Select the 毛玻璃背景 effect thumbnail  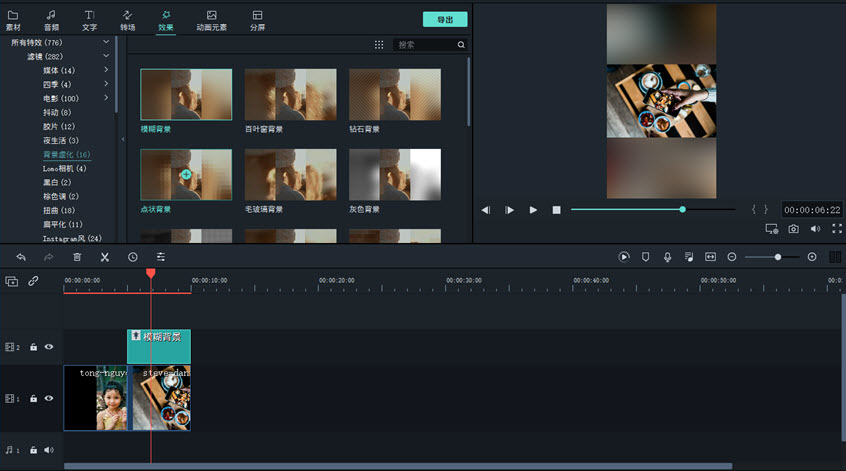tap(291, 175)
